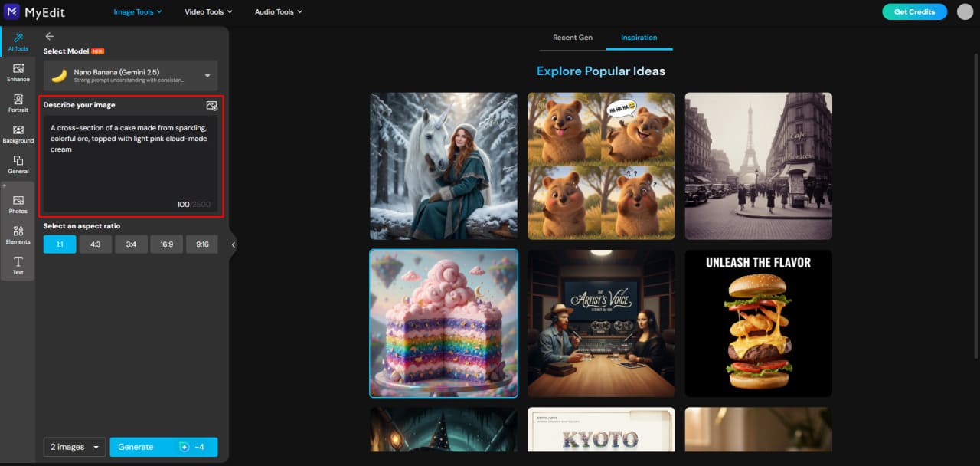Click the back arrow above Select Model
Viewport: 980px width, 466px height.
click(x=50, y=36)
